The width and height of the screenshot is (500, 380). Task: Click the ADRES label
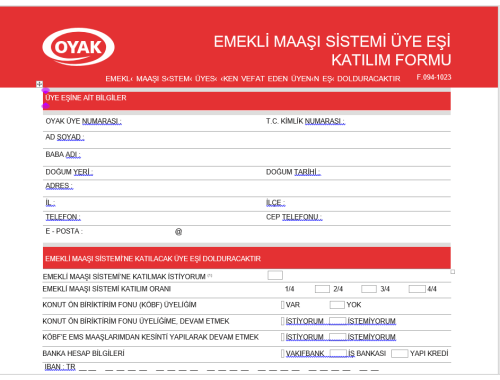coord(59,186)
